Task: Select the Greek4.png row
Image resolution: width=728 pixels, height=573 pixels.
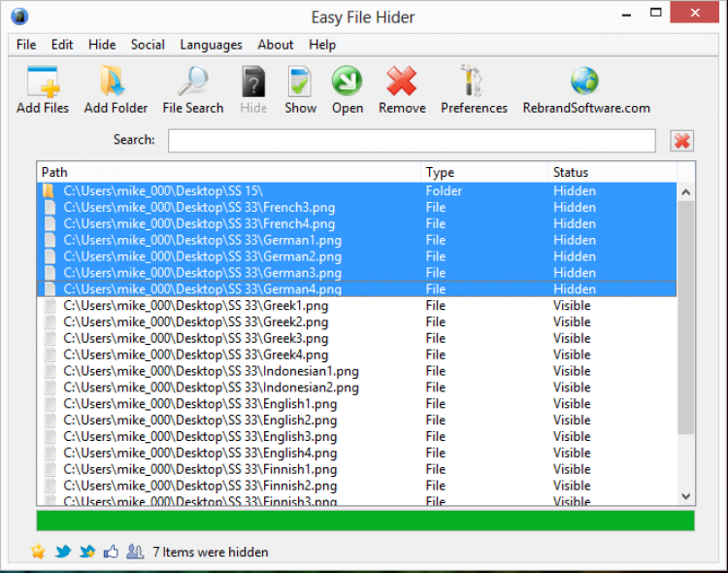Action: (356, 354)
